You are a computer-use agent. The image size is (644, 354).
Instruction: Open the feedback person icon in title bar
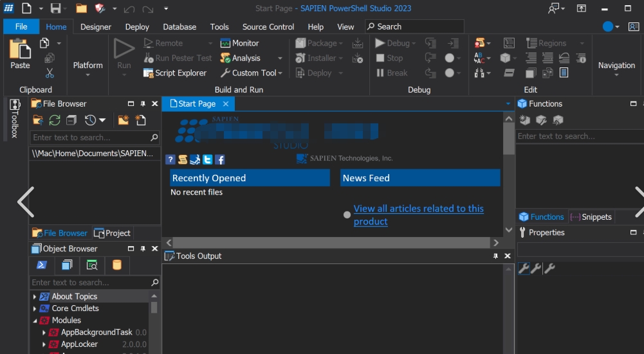554,8
